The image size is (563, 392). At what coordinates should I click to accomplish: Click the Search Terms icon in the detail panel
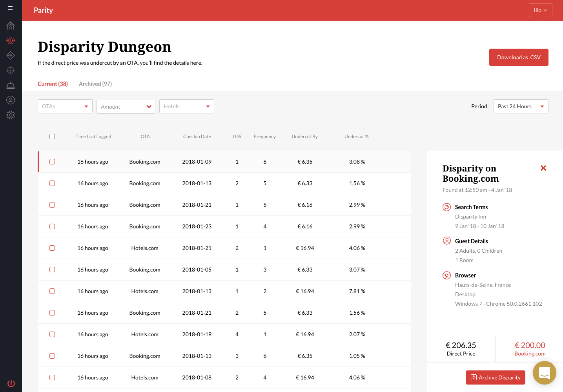tap(446, 207)
